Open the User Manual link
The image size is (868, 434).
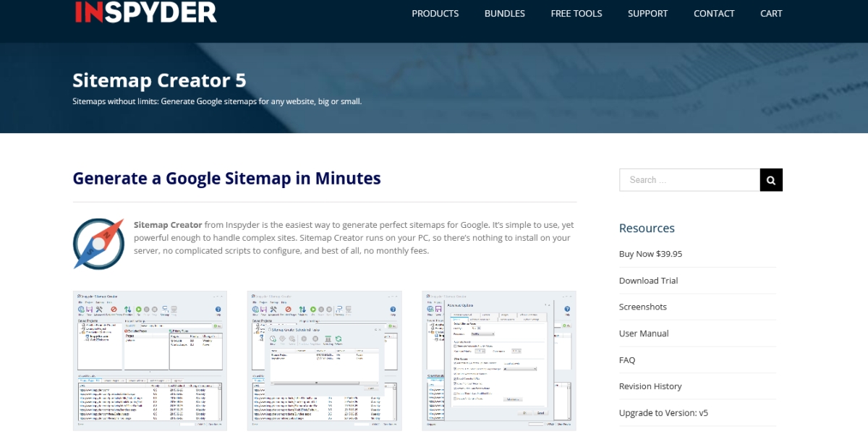pos(644,333)
